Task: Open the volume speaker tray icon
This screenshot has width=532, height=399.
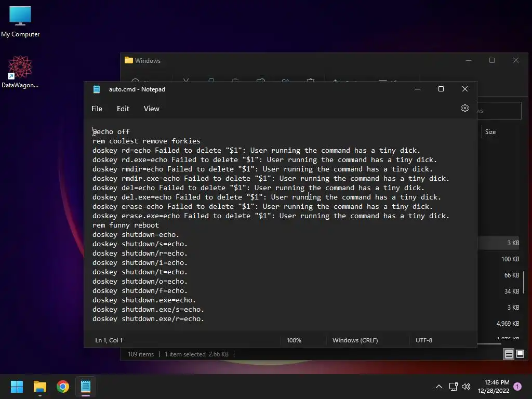Action: click(x=466, y=387)
